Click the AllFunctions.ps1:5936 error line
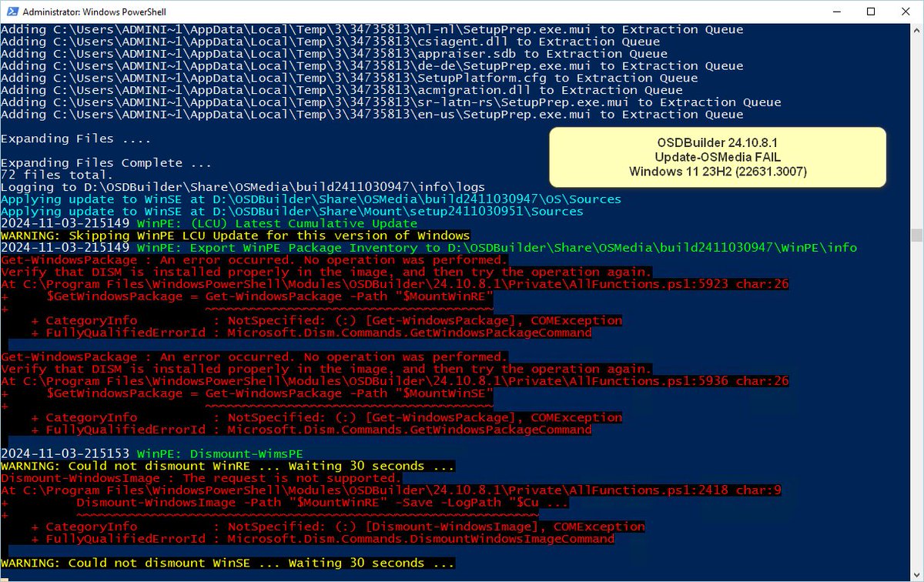The image size is (924, 582). [x=394, y=381]
